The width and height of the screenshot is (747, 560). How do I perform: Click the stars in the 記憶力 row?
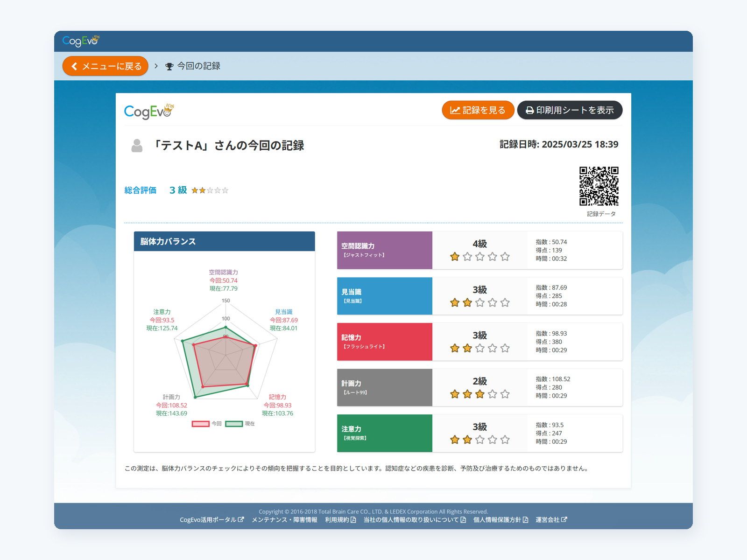point(479,348)
